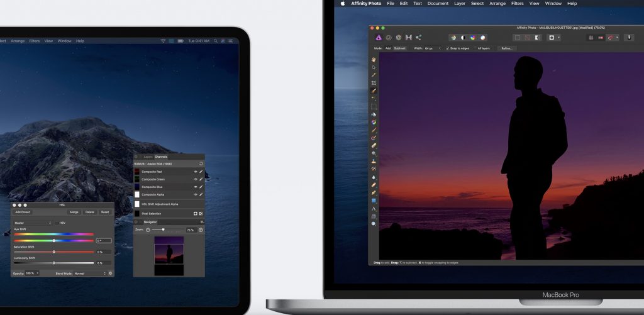
Task: Click the Add Preset button
Action: click(x=22, y=212)
